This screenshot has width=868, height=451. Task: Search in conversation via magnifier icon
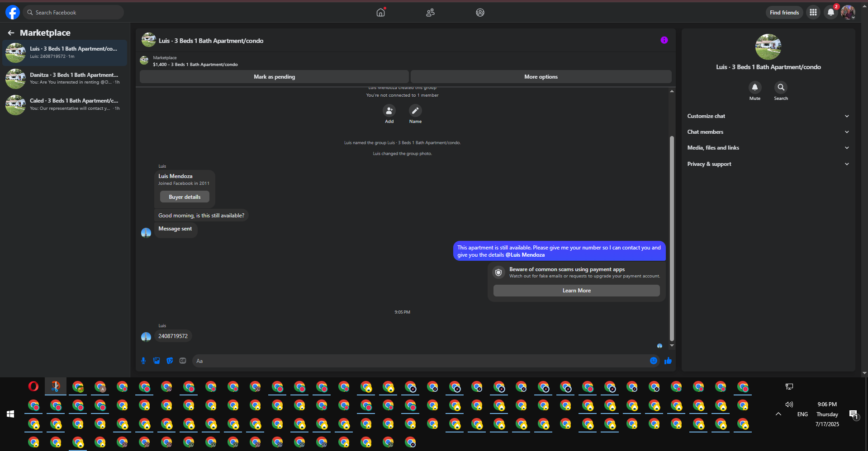click(x=781, y=87)
